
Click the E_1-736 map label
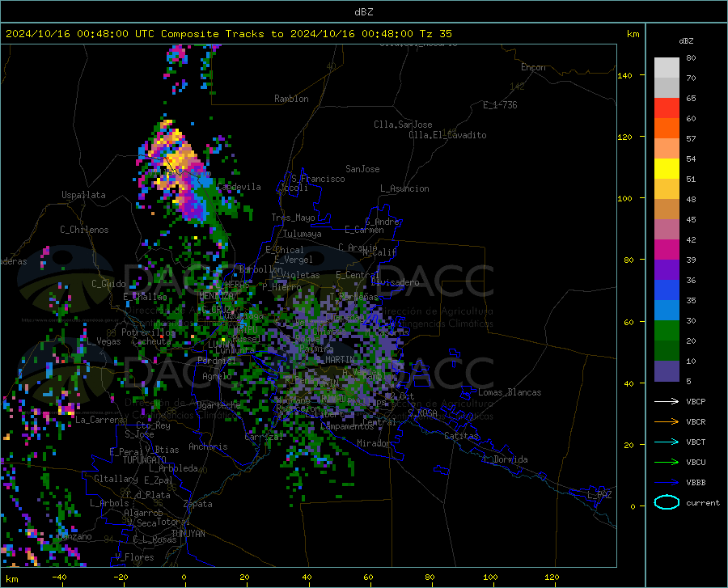point(500,105)
